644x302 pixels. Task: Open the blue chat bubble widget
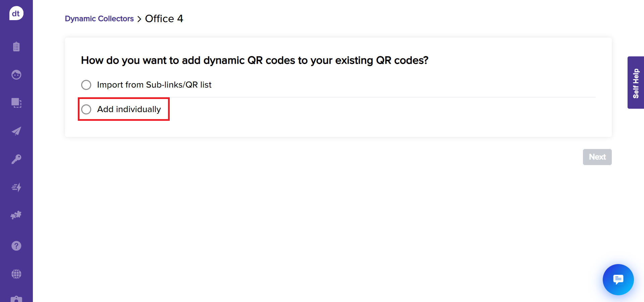pyautogui.click(x=618, y=280)
